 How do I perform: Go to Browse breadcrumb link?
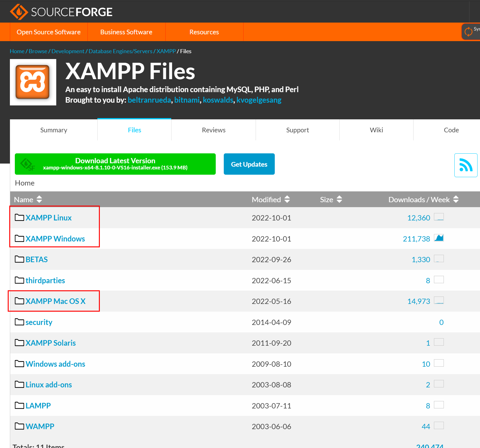pyautogui.click(x=38, y=51)
